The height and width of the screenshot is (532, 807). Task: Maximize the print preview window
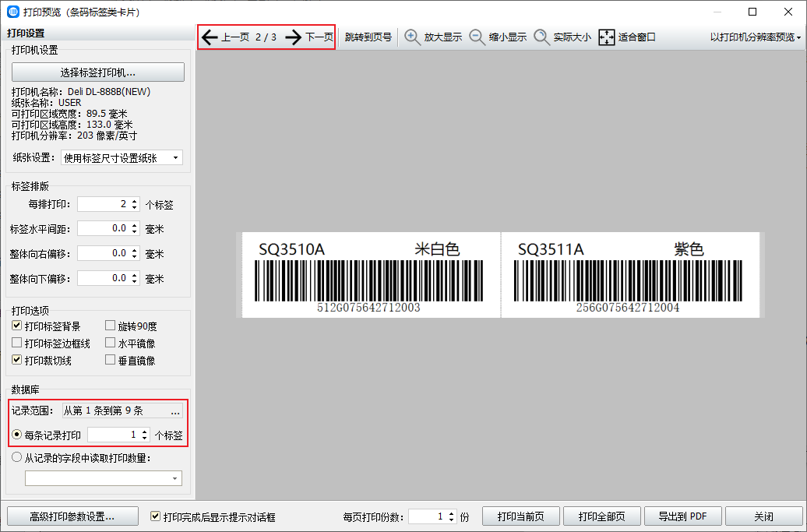pos(752,12)
